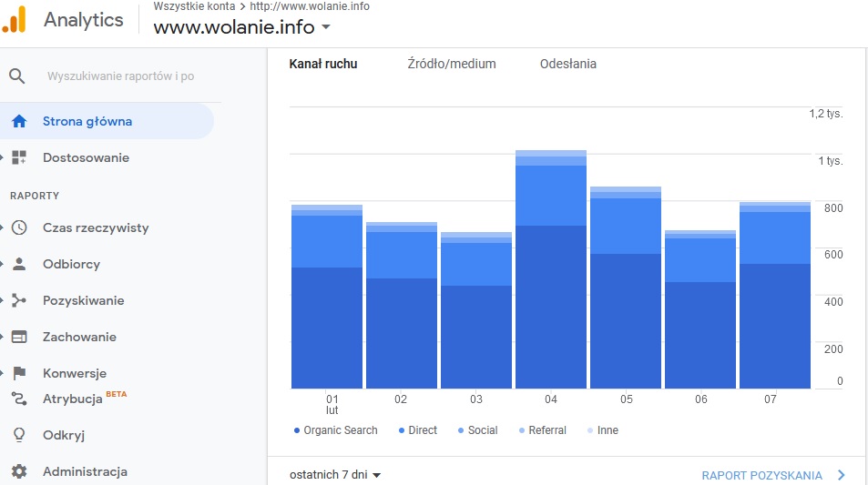Click the Pozyskiwanie arrows icon
The height and width of the screenshot is (485, 868).
click(x=19, y=300)
